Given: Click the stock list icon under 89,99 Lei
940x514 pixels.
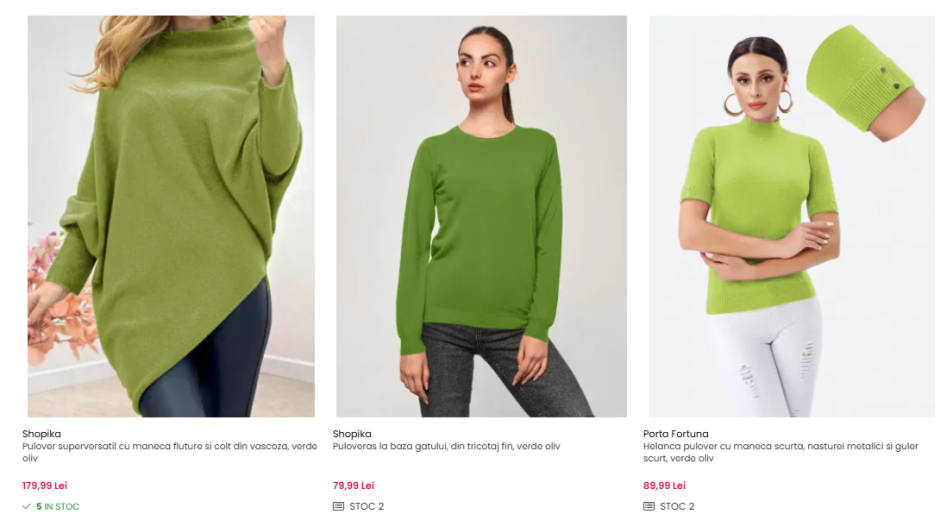Looking at the screenshot, I should point(649,506).
